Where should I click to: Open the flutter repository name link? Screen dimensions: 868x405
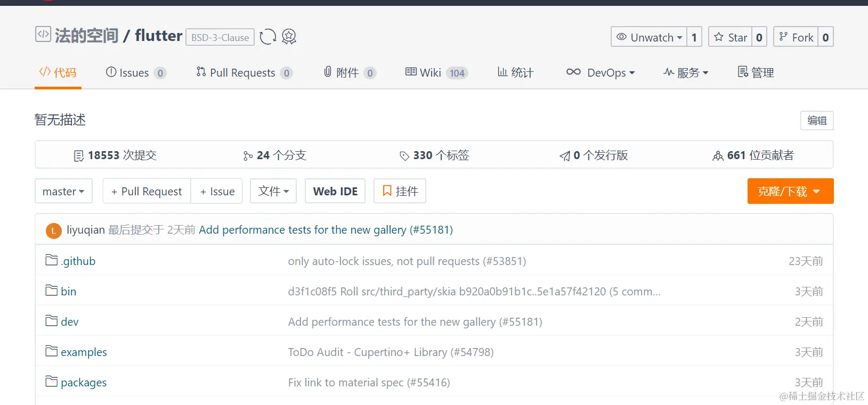click(158, 36)
